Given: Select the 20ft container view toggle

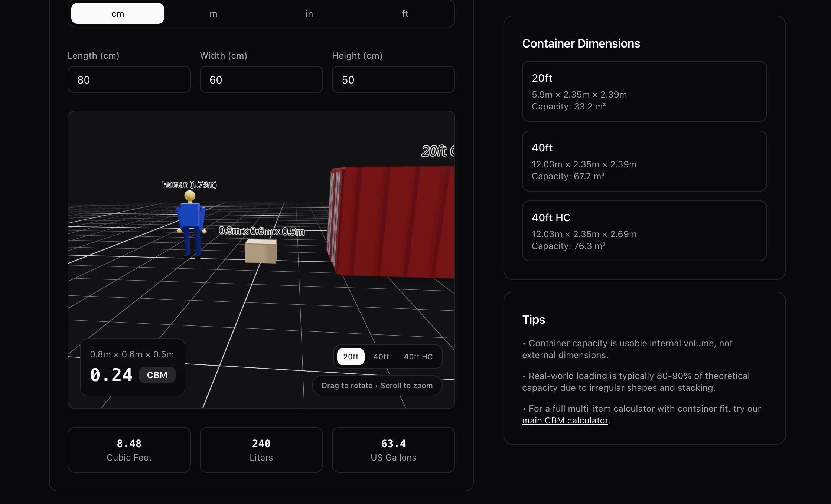Looking at the screenshot, I should [x=350, y=357].
